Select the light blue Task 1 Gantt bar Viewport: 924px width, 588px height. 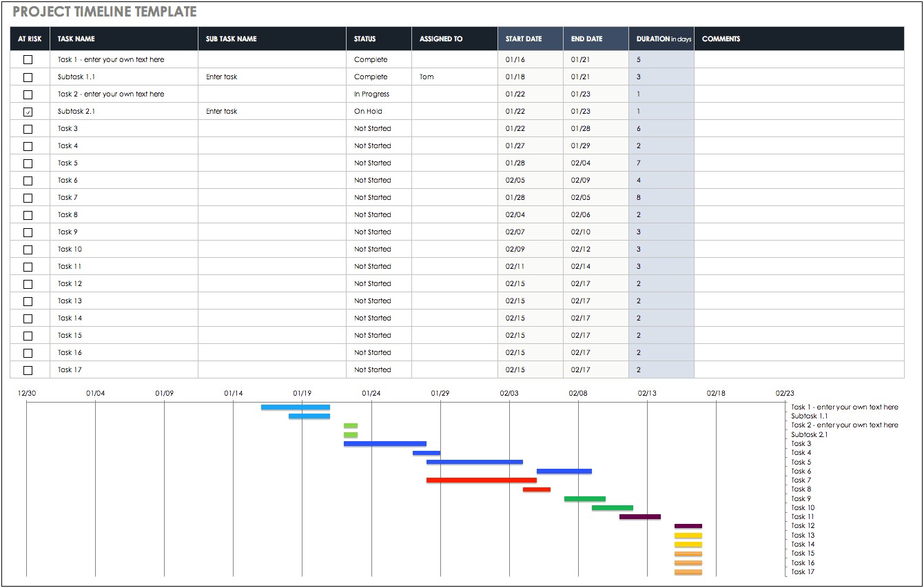click(296, 407)
